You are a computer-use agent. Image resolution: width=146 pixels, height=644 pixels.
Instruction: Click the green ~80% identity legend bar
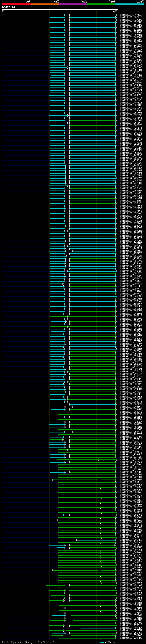pos(101,4)
